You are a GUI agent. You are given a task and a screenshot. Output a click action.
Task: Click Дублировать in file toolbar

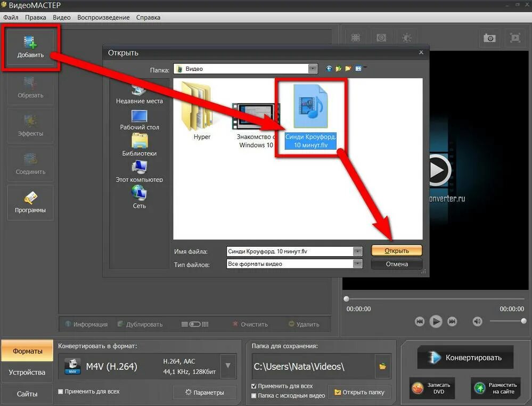coord(140,324)
